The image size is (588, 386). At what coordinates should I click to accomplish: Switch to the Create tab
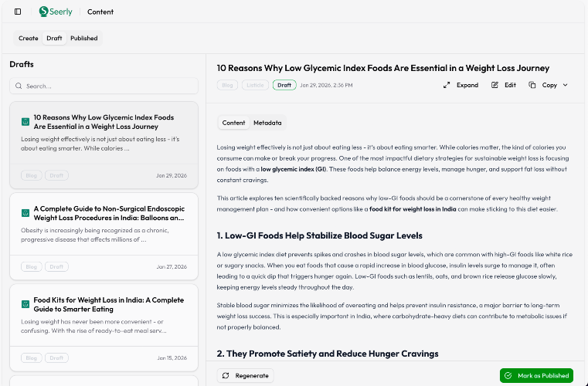pos(29,38)
